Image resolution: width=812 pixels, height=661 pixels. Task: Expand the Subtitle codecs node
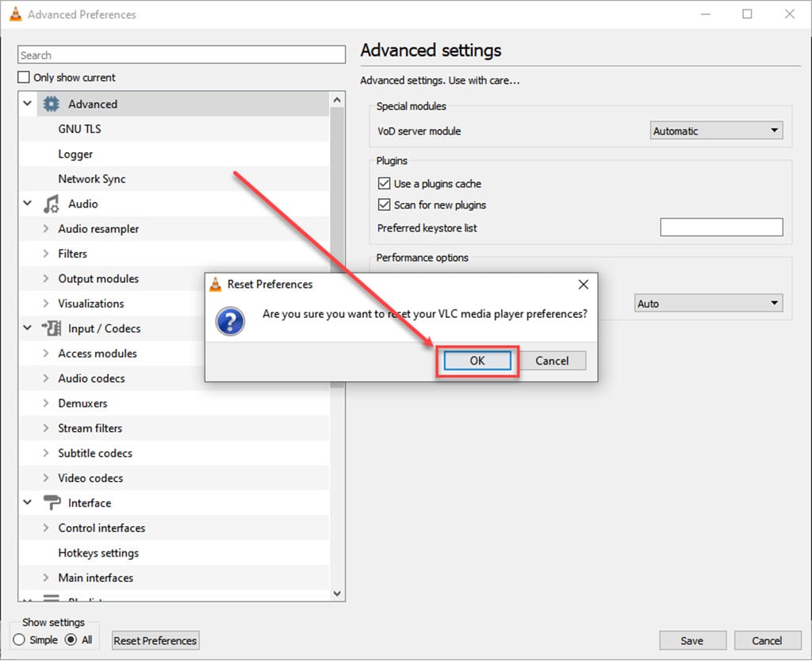click(46, 453)
